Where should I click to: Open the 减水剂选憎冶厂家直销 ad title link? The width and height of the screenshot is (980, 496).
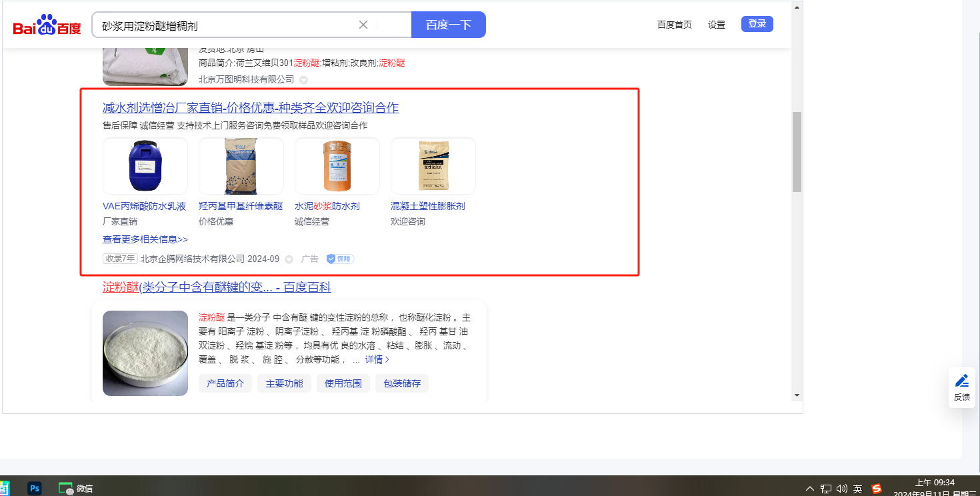[x=251, y=108]
